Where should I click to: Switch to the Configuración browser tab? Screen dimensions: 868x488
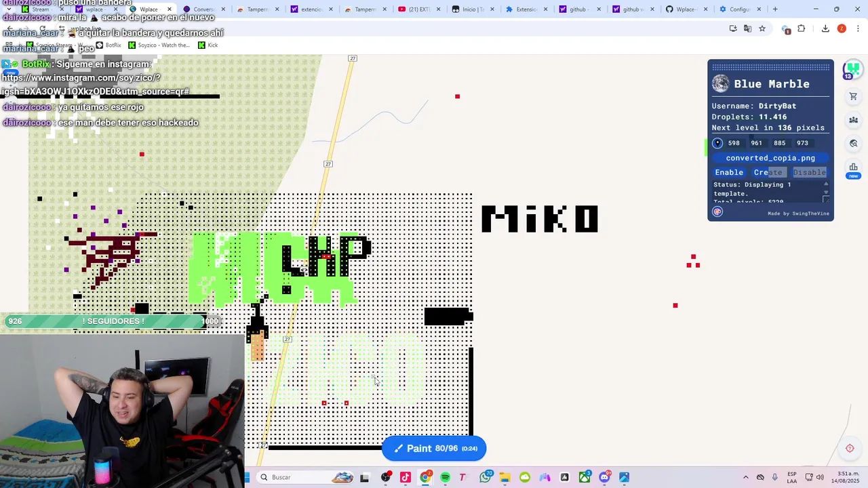(x=739, y=9)
